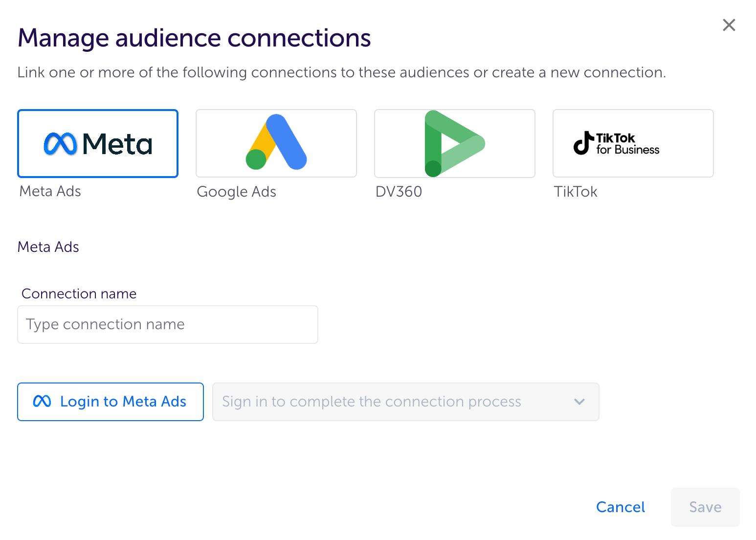The height and width of the screenshot is (540, 756).
Task: Select the Meta connection tile
Action: point(98,143)
